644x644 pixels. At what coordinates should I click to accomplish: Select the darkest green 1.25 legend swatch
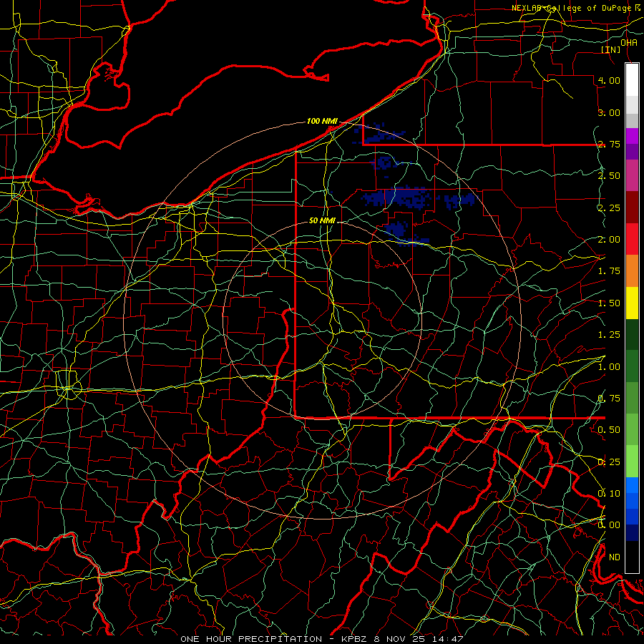click(x=632, y=334)
